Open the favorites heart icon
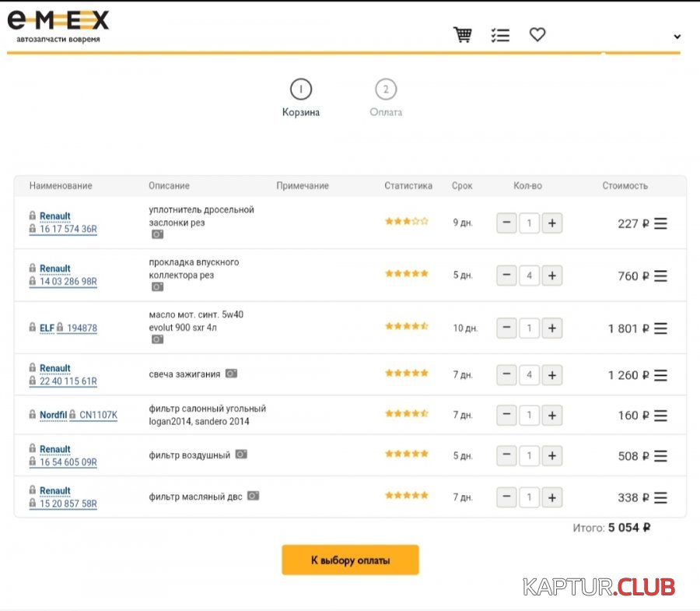The image size is (700, 611). 537,35
